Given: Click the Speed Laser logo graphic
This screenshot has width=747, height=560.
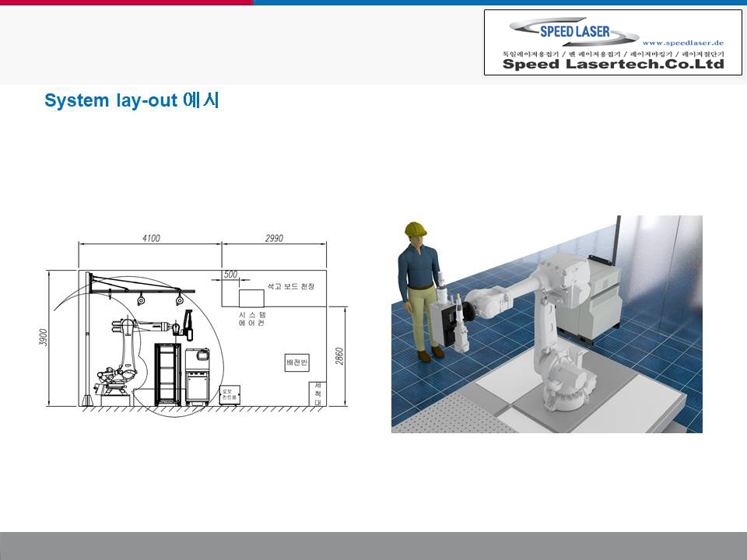Looking at the screenshot, I should tap(573, 32).
